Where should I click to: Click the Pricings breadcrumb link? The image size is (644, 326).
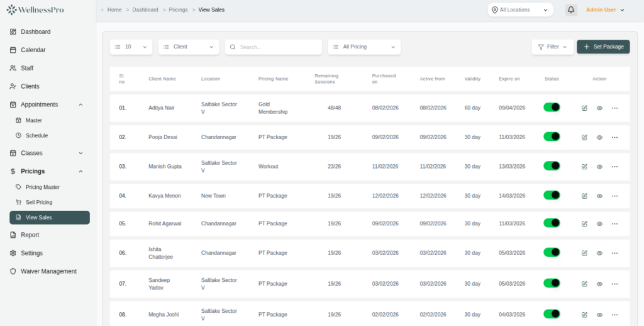pos(178,10)
